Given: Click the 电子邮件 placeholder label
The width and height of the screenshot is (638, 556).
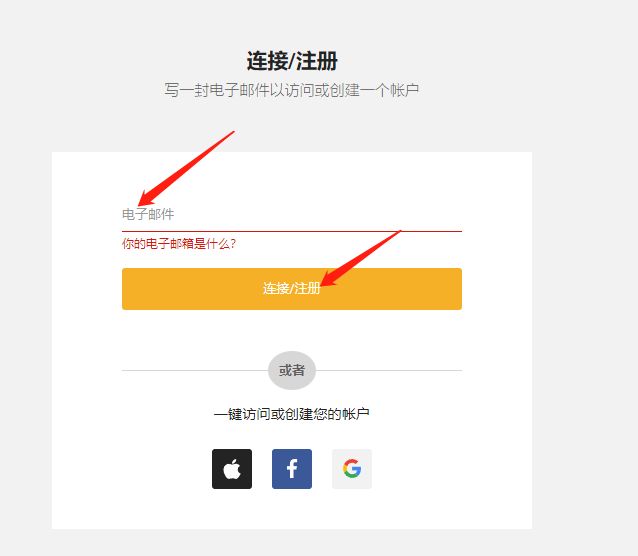Looking at the screenshot, I should click(148, 214).
